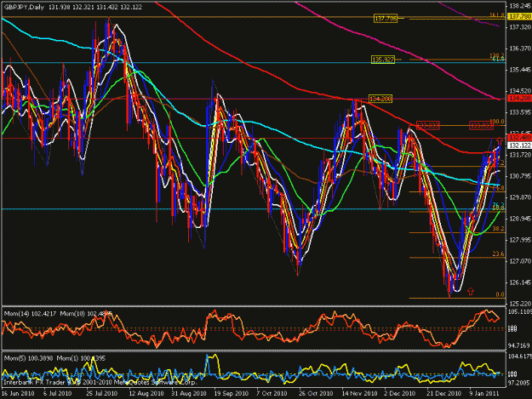Click the 125.220 price axis label

click(x=520, y=304)
